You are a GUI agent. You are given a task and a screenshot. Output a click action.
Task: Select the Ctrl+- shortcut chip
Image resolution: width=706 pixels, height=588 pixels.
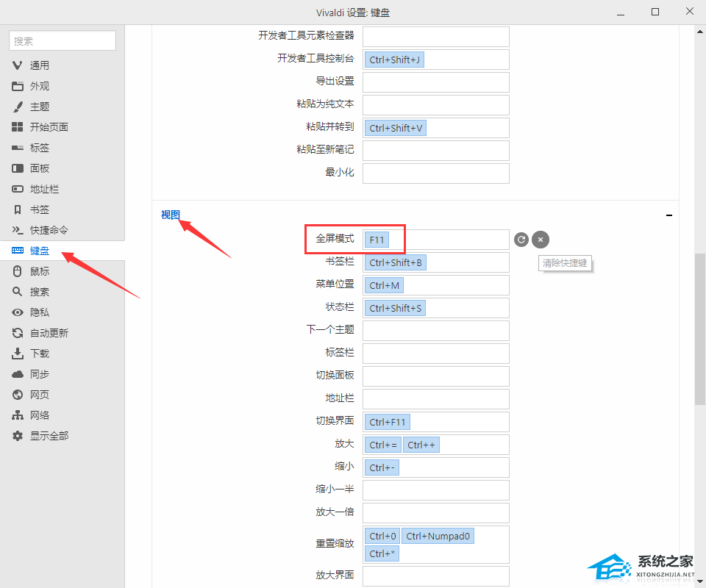[382, 468]
